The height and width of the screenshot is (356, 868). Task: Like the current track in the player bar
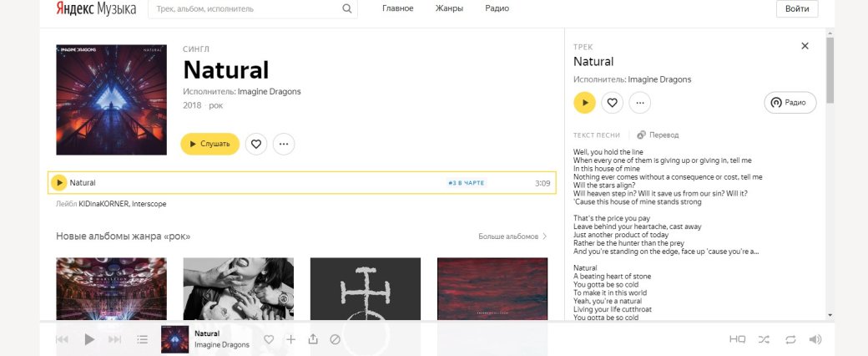click(269, 339)
